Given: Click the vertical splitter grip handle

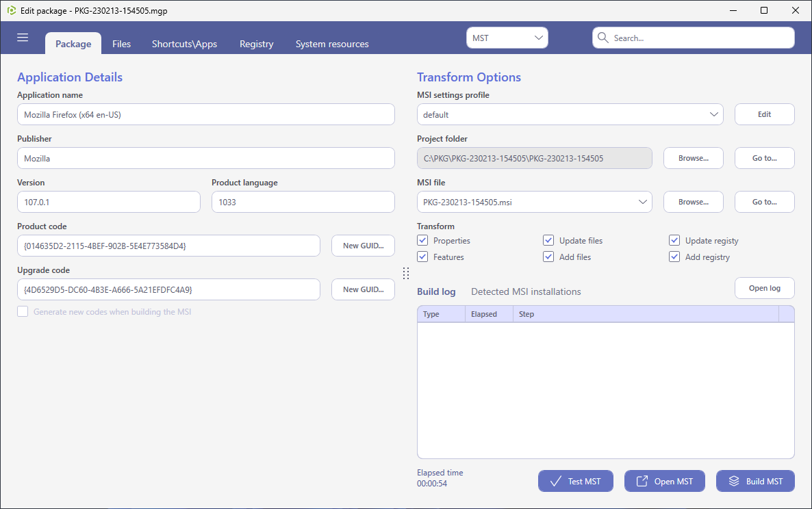Looking at the screenshot, I should (406, 273).
